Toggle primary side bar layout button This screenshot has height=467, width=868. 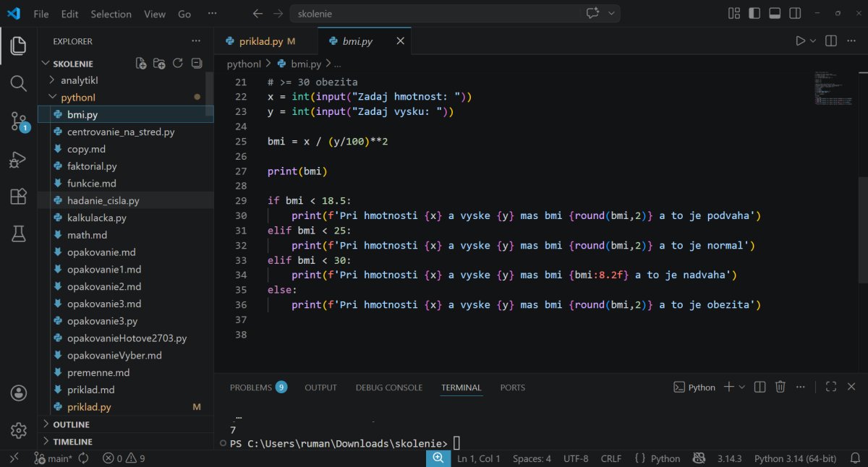pos(754,14)
